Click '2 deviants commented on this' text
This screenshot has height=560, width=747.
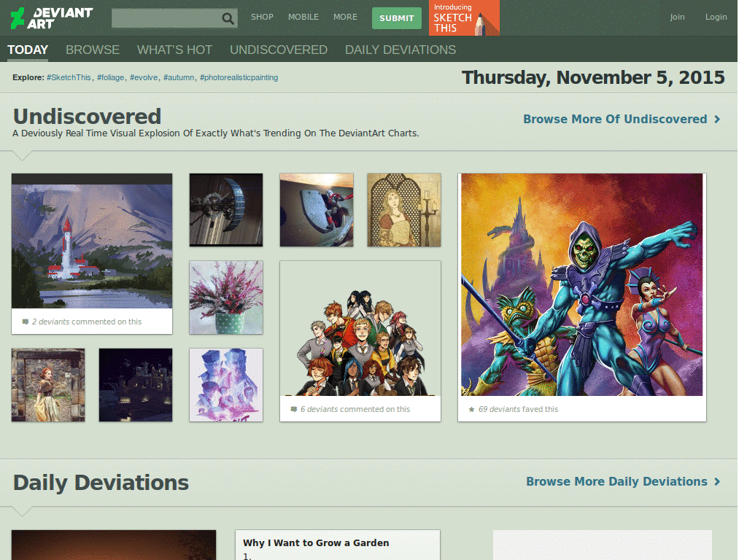pyautogui.click(x=87, y=322)
